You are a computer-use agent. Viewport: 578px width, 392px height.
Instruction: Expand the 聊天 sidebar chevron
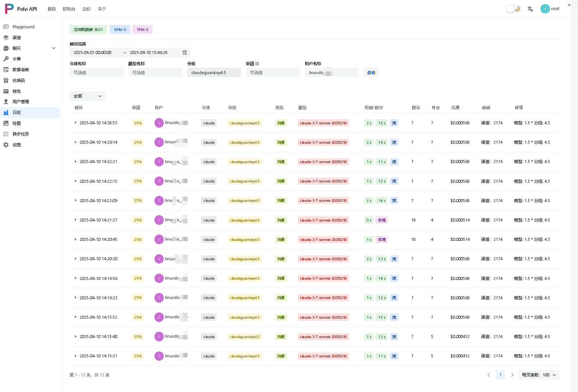(54, 48)
